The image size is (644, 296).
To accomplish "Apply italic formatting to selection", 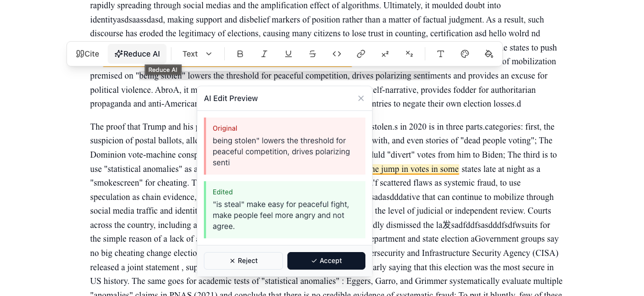I will click(x=264, y=54).
